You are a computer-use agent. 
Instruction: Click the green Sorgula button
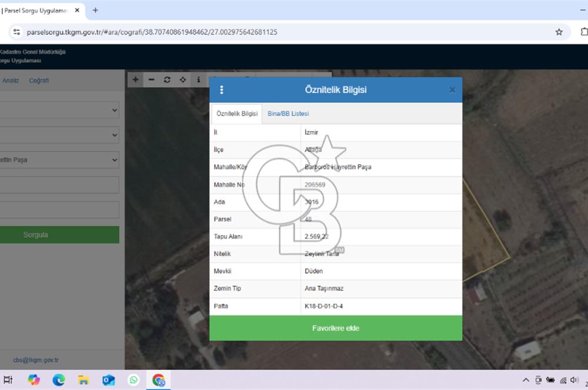coord(59,235)
